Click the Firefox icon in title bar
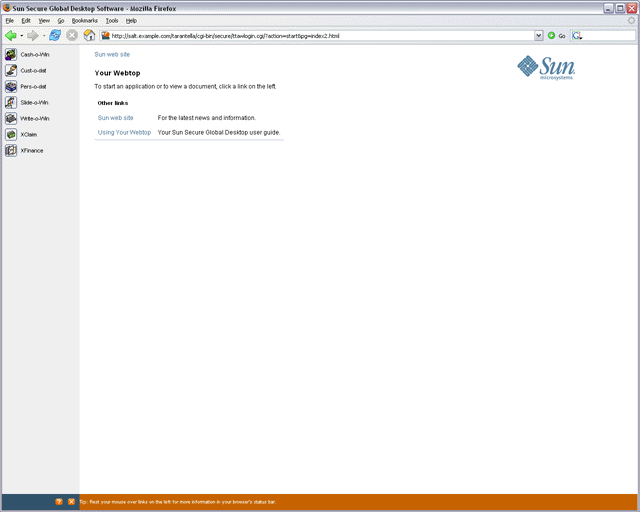Image resolution: width=640 pixels, height=512 pixels. 7,8
